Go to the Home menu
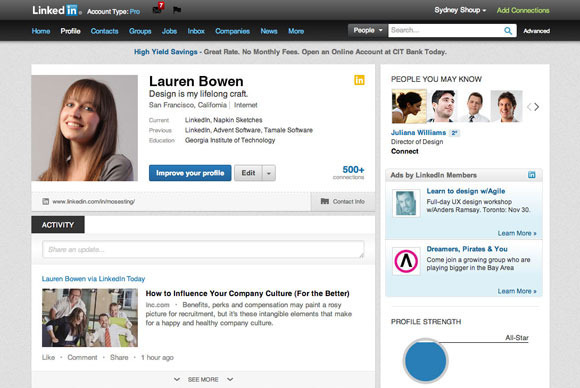The width and height of the screenshot is (580, 388). point(41,31)
